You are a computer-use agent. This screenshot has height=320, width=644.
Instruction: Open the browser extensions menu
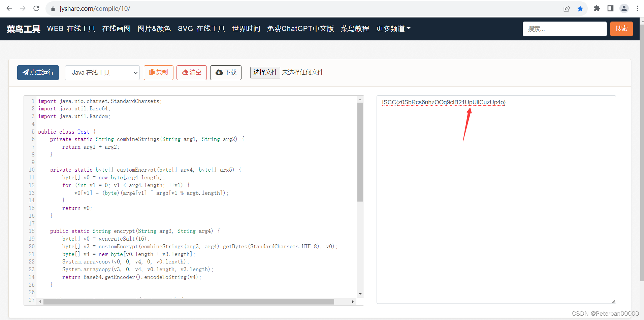[x=597, y=8]
